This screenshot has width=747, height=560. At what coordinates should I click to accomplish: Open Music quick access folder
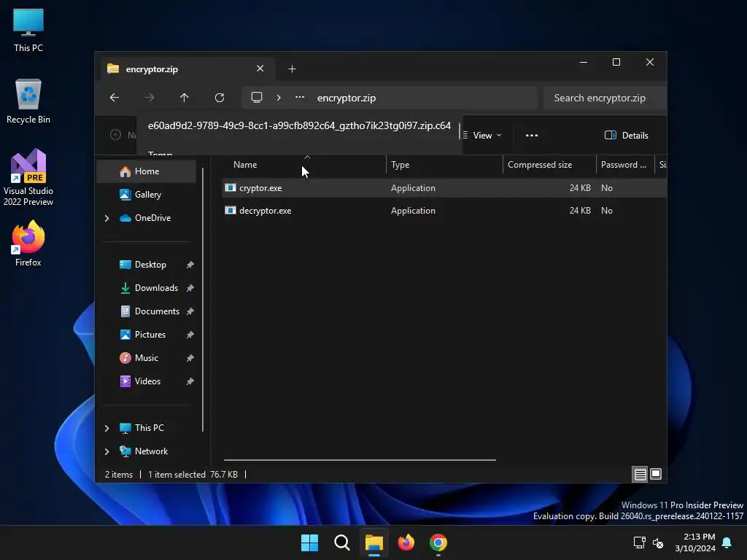[x=146, y=357]
